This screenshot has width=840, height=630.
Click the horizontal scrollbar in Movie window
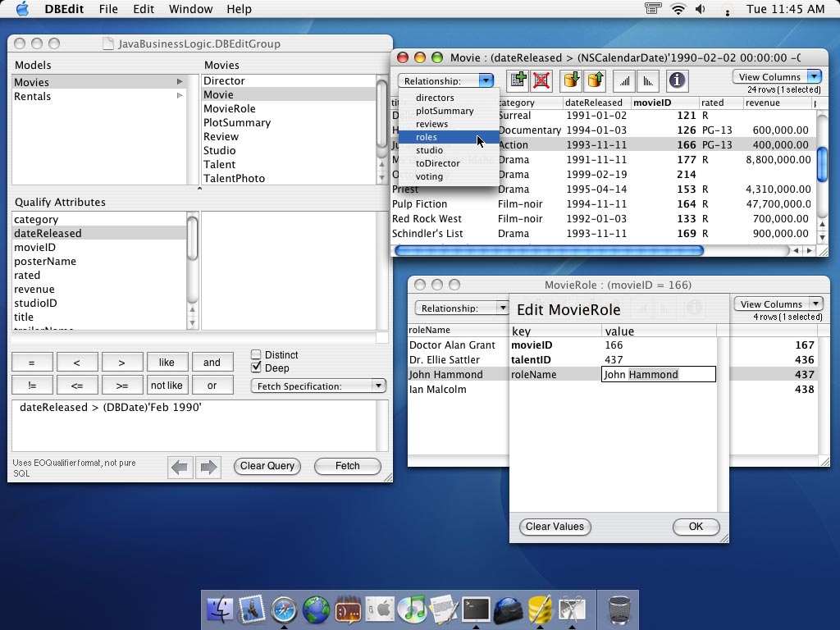click(x=549, y=251)
